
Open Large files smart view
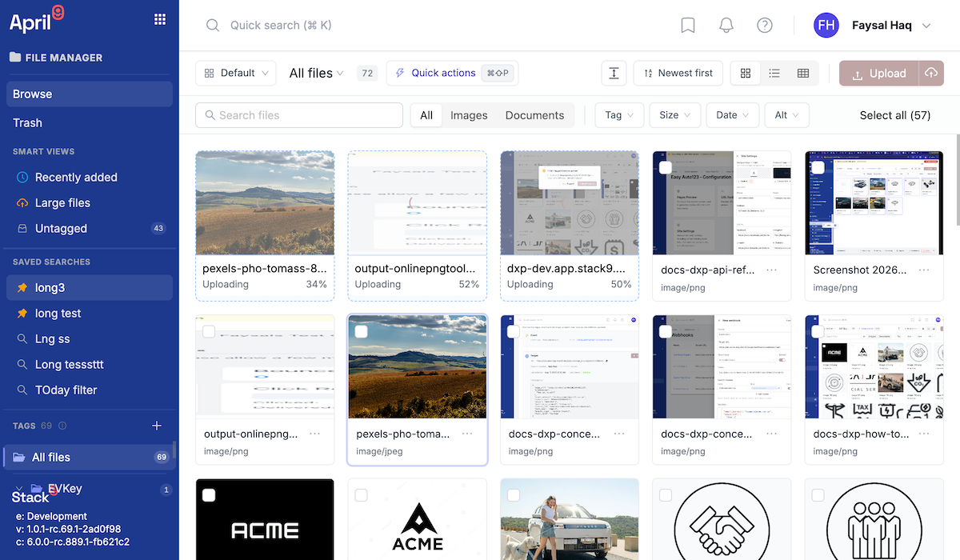(x=90, y=203)
